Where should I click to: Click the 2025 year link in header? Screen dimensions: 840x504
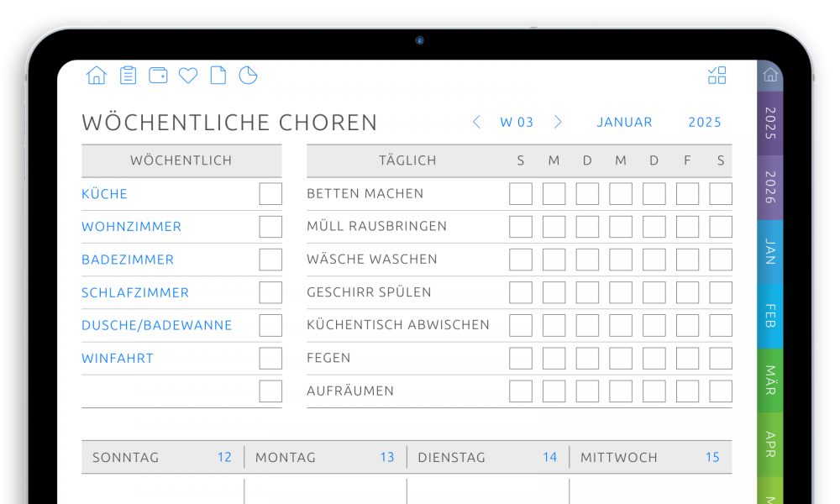pos(704,122)
